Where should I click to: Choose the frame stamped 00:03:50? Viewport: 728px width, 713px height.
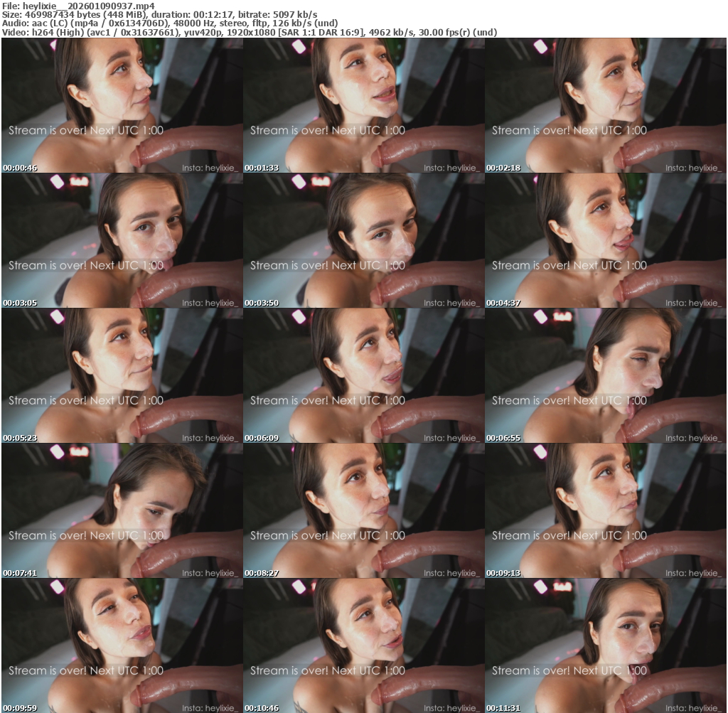[364, 240]
